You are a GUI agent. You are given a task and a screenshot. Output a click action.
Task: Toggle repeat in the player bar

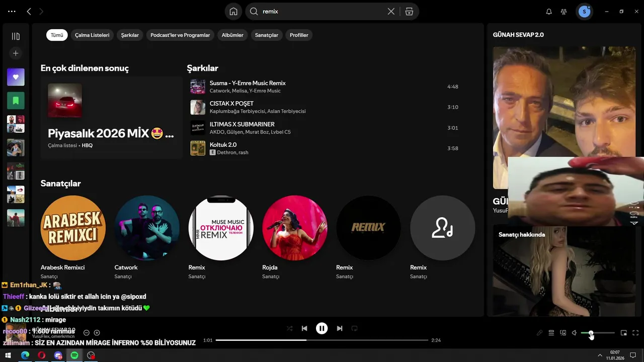354,328
